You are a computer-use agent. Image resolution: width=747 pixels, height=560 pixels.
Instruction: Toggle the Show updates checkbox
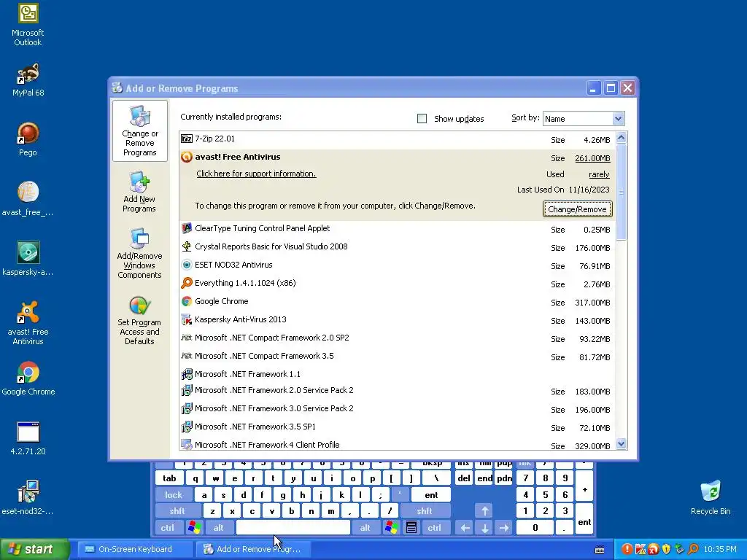pos(422,119)
